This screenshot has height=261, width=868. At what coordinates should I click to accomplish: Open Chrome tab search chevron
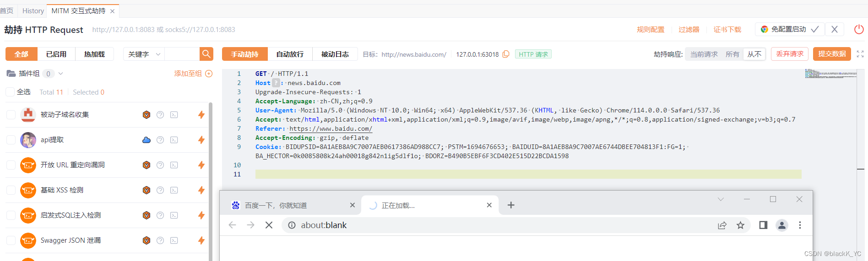coord(721,199)
